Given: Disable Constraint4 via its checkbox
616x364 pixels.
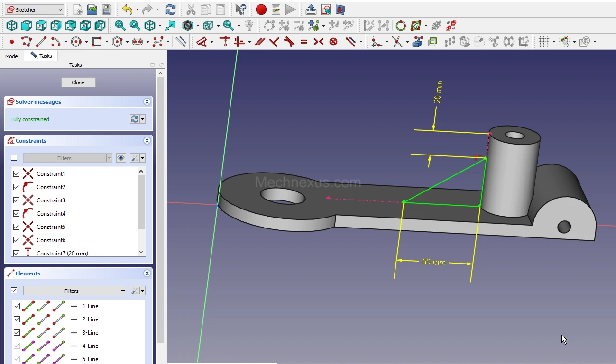Looking at the screenshot, I should coord(17,214).
